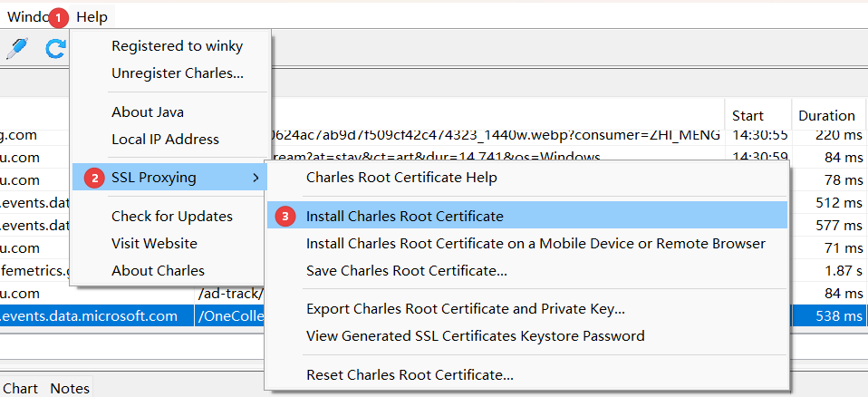868x397 pixels.
Task: Select the 220 ms duration cell
Action: click(838, 135)
